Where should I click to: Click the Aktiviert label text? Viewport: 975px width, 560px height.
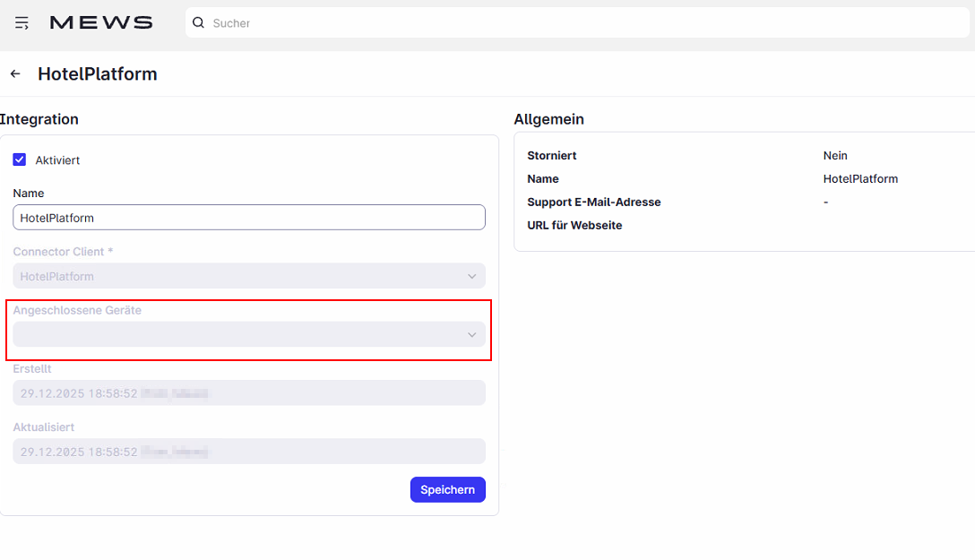(x=57, y=160)
